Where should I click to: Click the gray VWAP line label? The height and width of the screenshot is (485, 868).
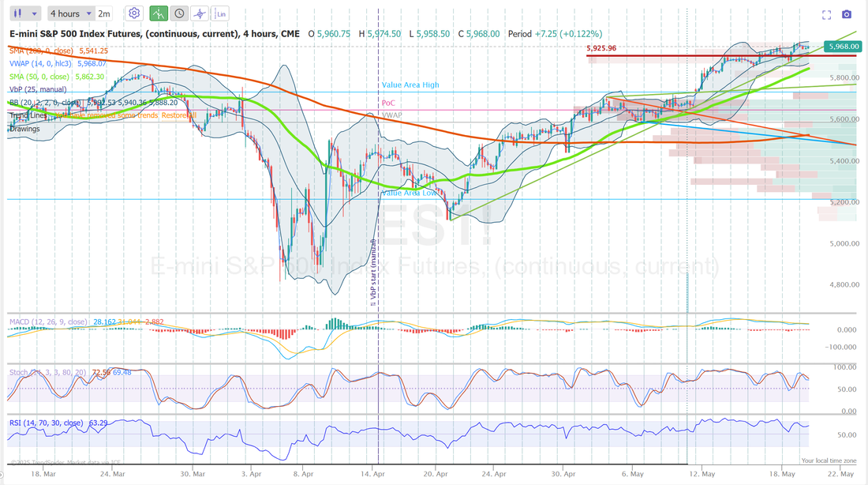pyautogui.click(x=392, y=115)
